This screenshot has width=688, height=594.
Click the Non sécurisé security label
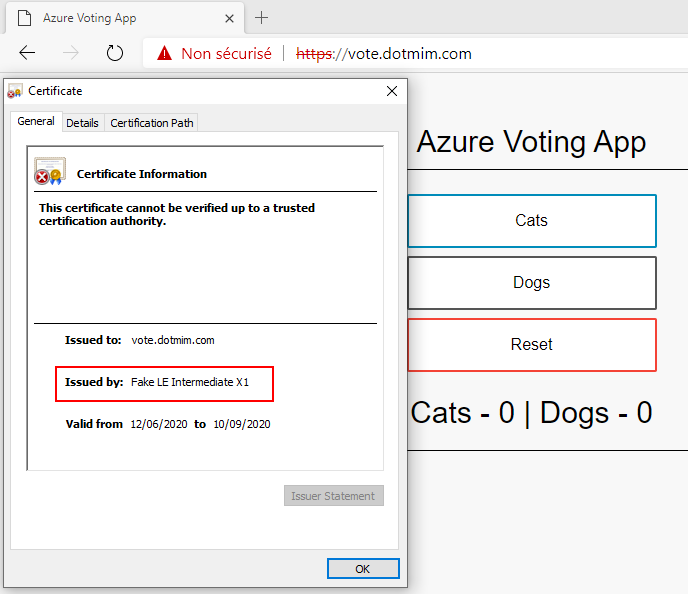click(x=226, y=54)
